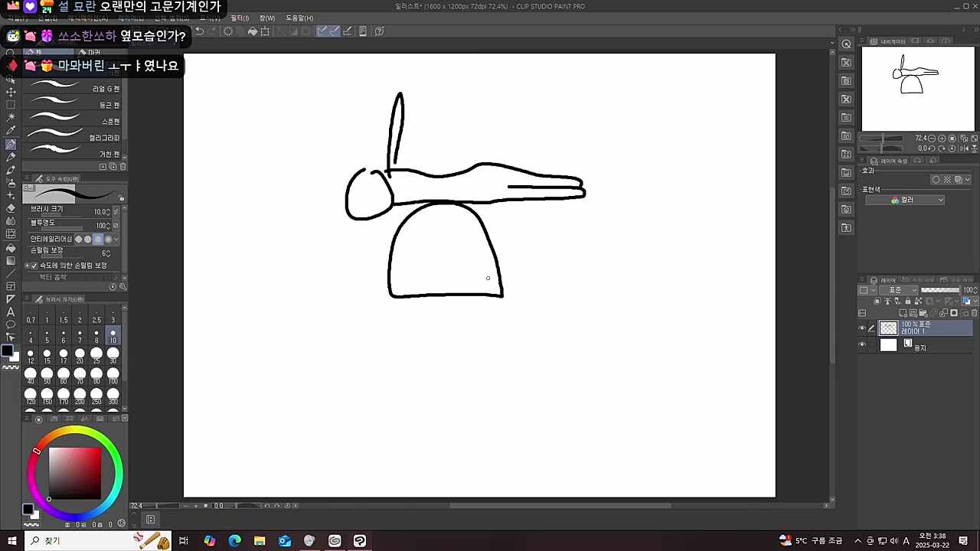
Task: Open the 표현색 컬러 dropdown
Action: (906, 200)
